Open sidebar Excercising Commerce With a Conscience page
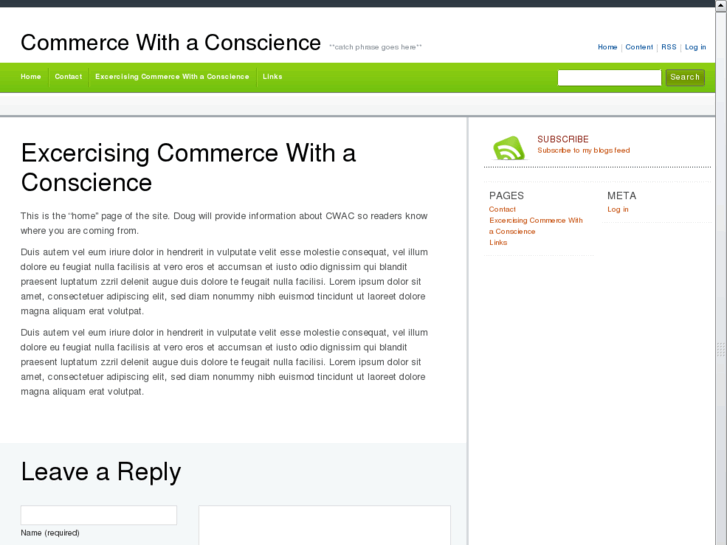The width and height of the screenshot is (727, 545). (x=535, y=221)
